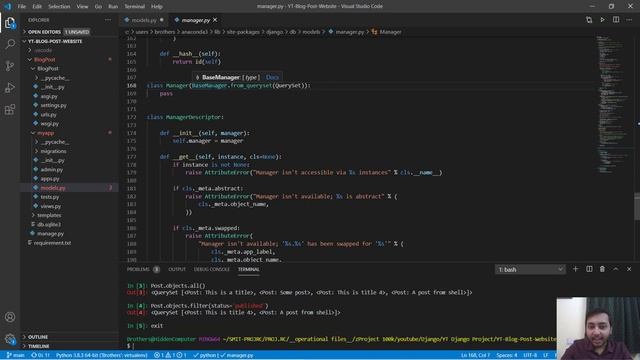Show errors and warnings in status bar
Image resolution: width=640 pixels, height=360 pixels.
point(170,355)
